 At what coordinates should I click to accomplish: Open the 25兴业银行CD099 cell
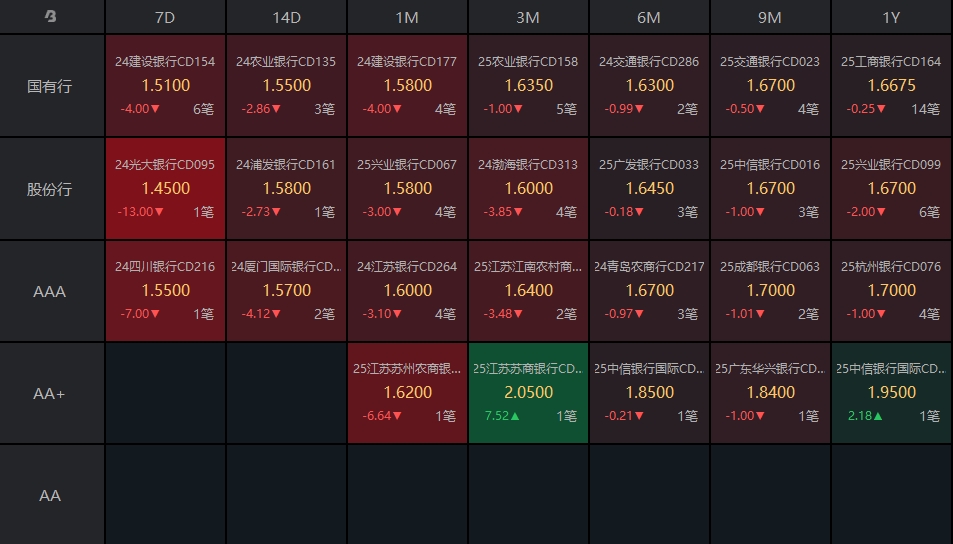[892, 188]
